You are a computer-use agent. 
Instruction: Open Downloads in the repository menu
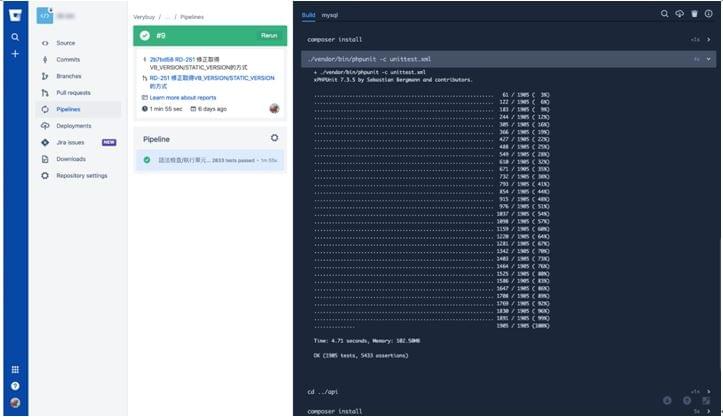[71, 159]
